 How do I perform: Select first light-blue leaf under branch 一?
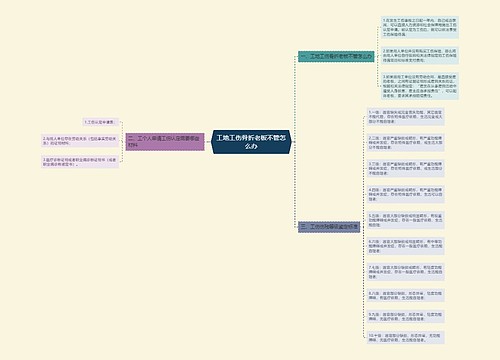tap(420, 27)
